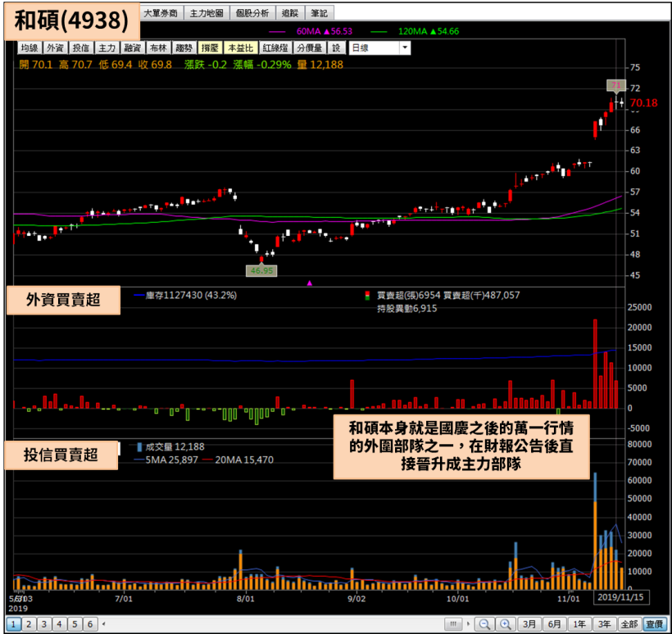Turn off the highlighted 本益比 indicator
672x634 pixels.
(x=240, y=48)
